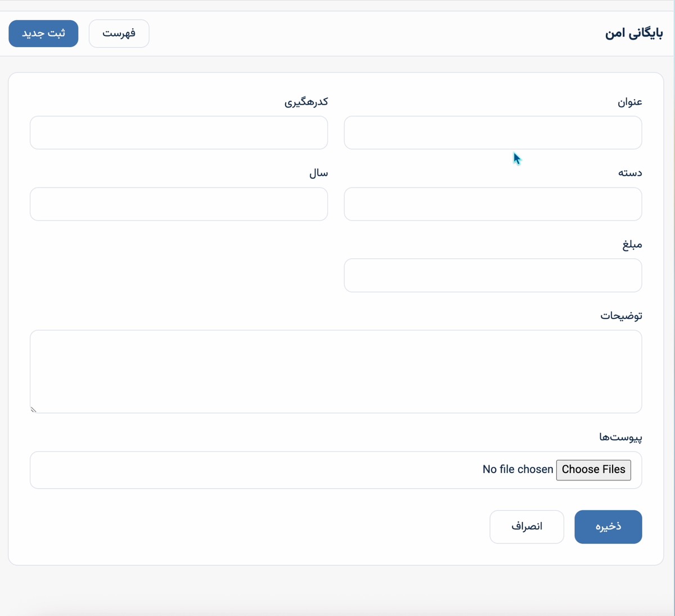The image size is (675, 616).
Task: Click the سال label text
Action: pos(318,173)
